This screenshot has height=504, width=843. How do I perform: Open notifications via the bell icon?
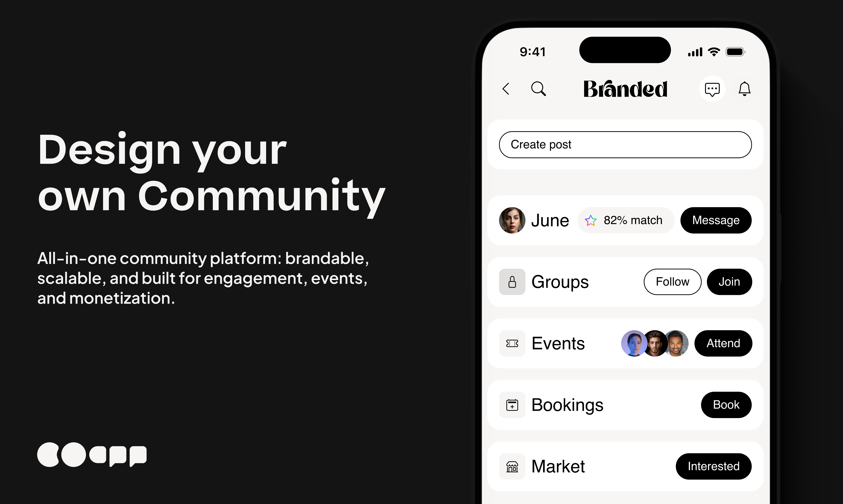pos(744,89)
